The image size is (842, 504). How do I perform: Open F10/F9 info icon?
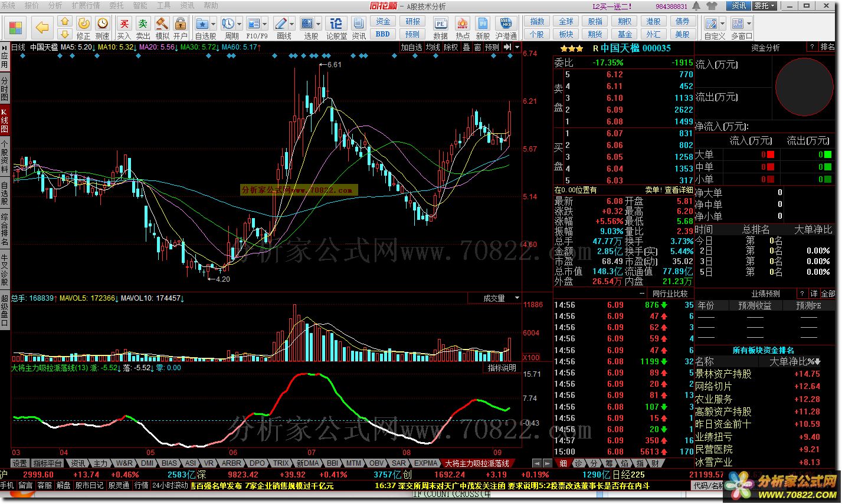(x=253, y=24)
